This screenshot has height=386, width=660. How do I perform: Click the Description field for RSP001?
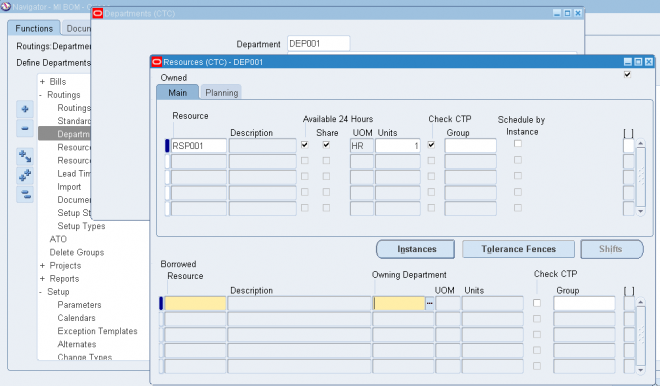pos(263,146)
